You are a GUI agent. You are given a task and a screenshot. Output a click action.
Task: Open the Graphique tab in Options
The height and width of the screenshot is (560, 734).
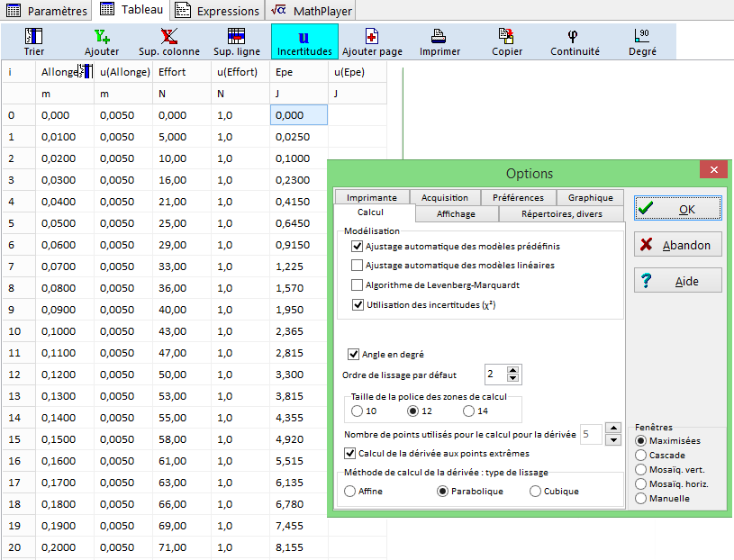(x=590, y=197)
